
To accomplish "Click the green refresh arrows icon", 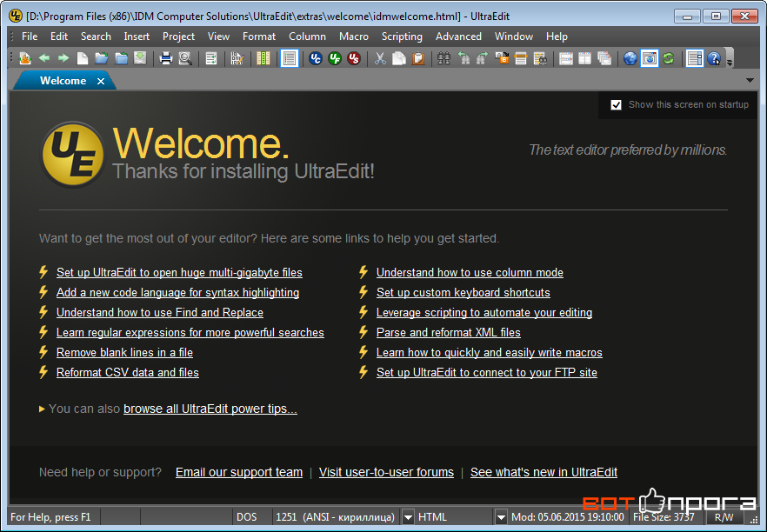I will (669, 59).
